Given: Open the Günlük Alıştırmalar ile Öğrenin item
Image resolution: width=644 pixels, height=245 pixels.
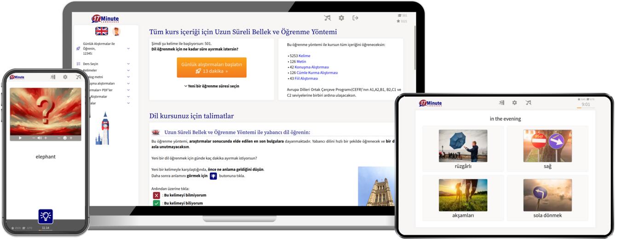Looking at the screenshot, I should 99,48.
